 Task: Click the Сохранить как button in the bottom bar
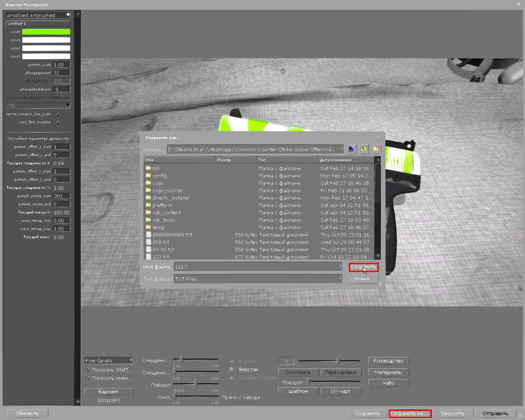(410, 413)
